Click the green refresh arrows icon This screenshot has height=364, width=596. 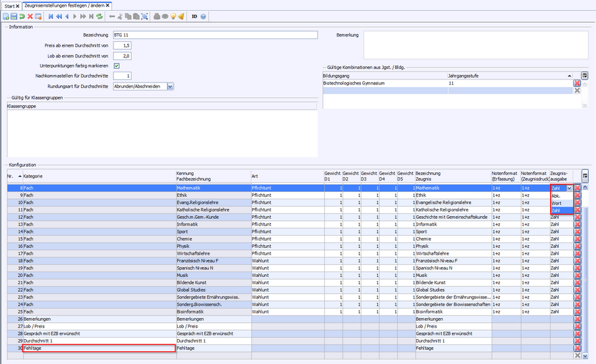99,16
